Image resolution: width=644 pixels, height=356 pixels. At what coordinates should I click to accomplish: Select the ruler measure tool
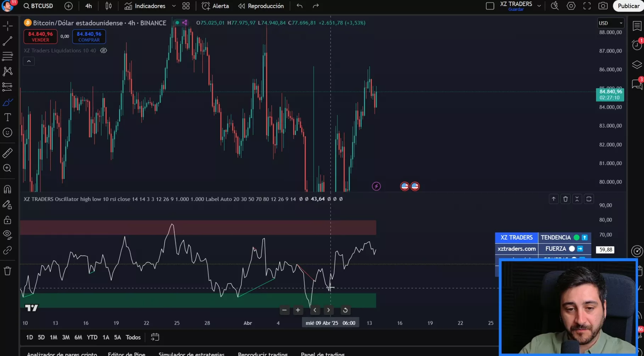click(x=7, y=153)
